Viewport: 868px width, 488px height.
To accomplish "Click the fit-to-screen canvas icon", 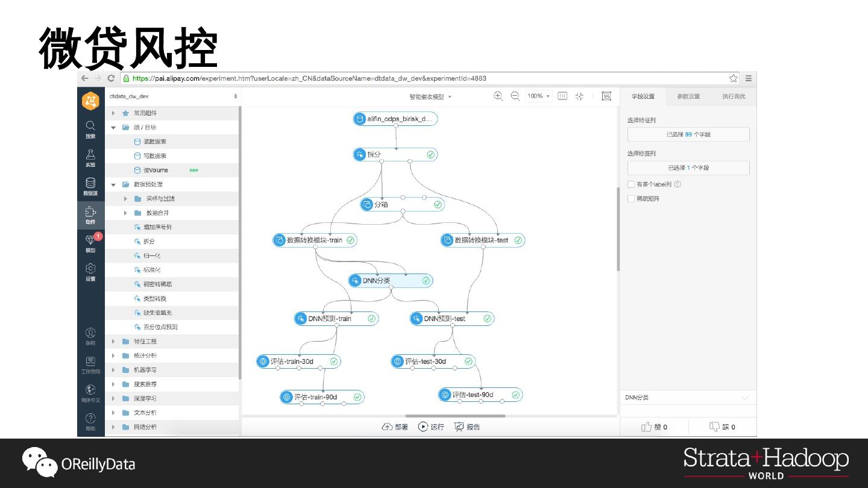I will coord(580,96).
